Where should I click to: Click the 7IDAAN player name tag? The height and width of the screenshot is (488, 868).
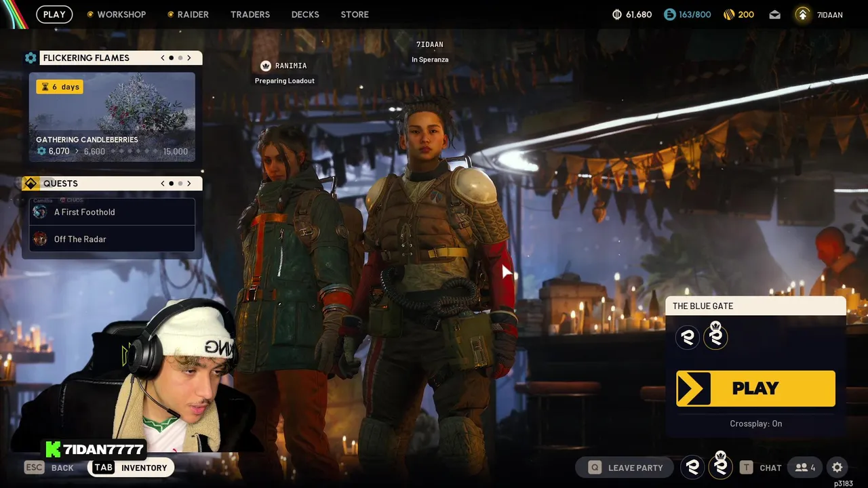coord(429,45)
